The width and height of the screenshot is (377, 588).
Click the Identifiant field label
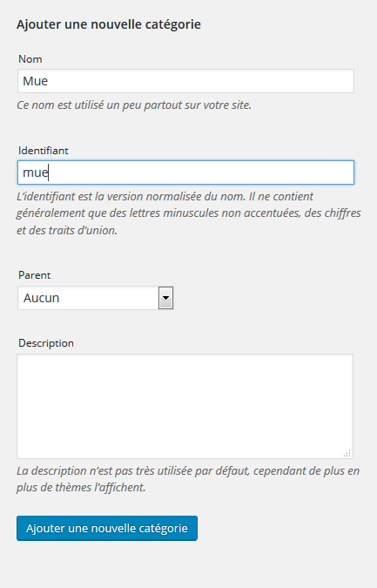tap(44, 151)
